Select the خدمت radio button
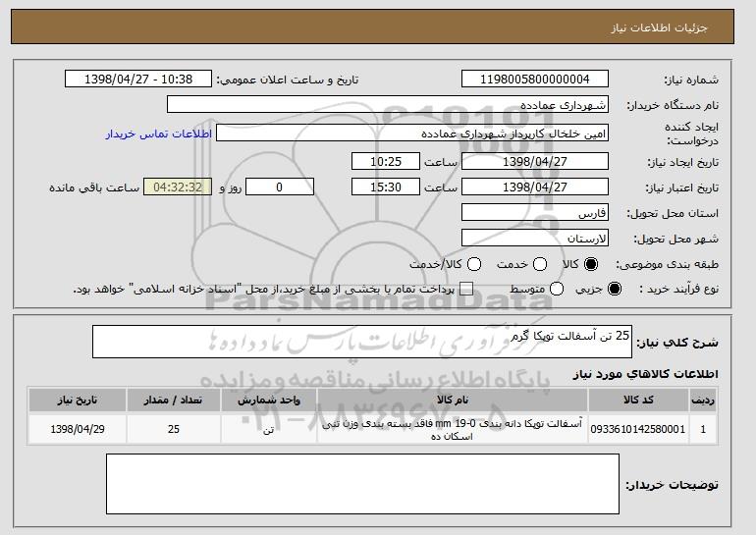The image size is (756, 535). click(x=540, y=264)
